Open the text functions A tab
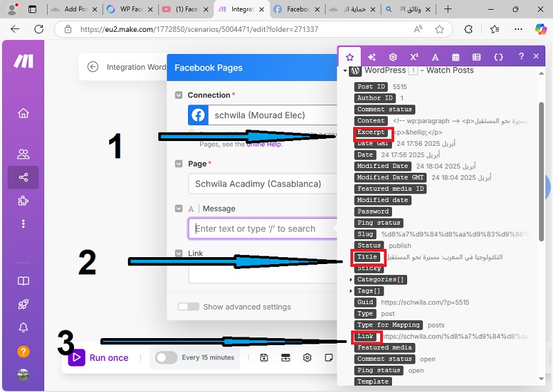This screenshot has height=392, width=553. point(435,57)
